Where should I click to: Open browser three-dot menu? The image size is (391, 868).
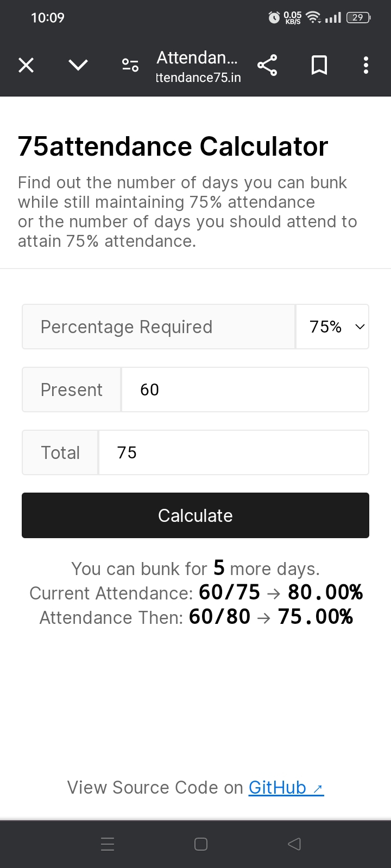click(366, 66)
